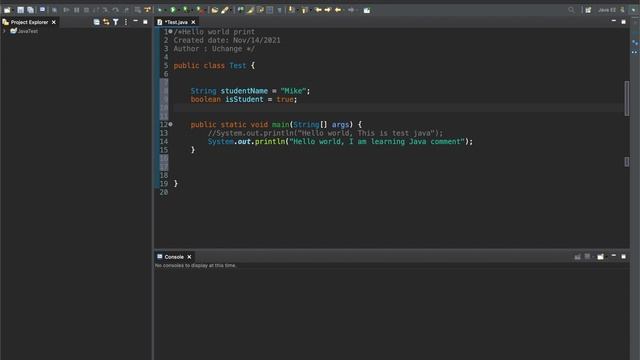Image resolution: width=640 pixels, height=360 pixels.
Task: Click the Save icon in the toolbar
Action: (x=20, y=10)
